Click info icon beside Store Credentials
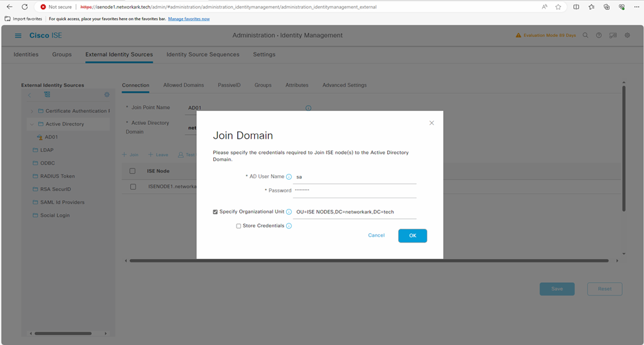 (x=289, y=226)
